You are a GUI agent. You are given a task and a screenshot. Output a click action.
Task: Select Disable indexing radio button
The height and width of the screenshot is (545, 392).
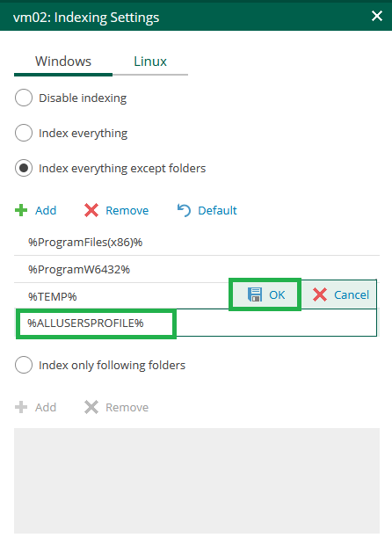coord(24,98)
